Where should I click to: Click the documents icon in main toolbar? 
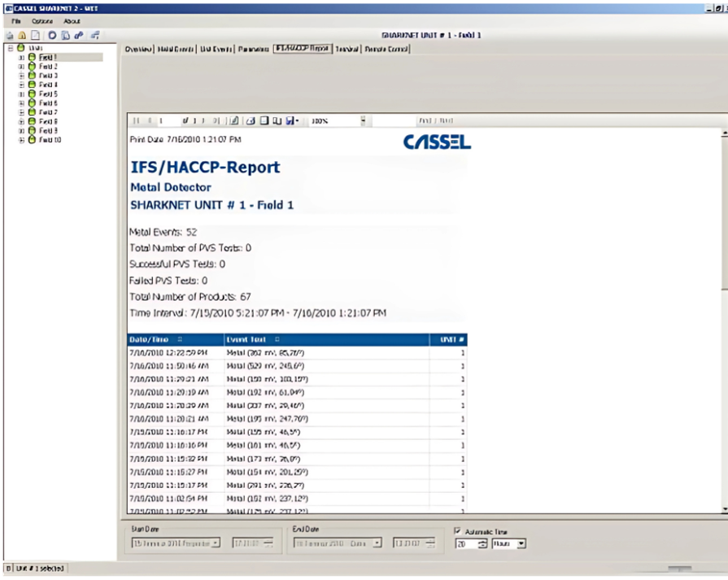[65, 35]
